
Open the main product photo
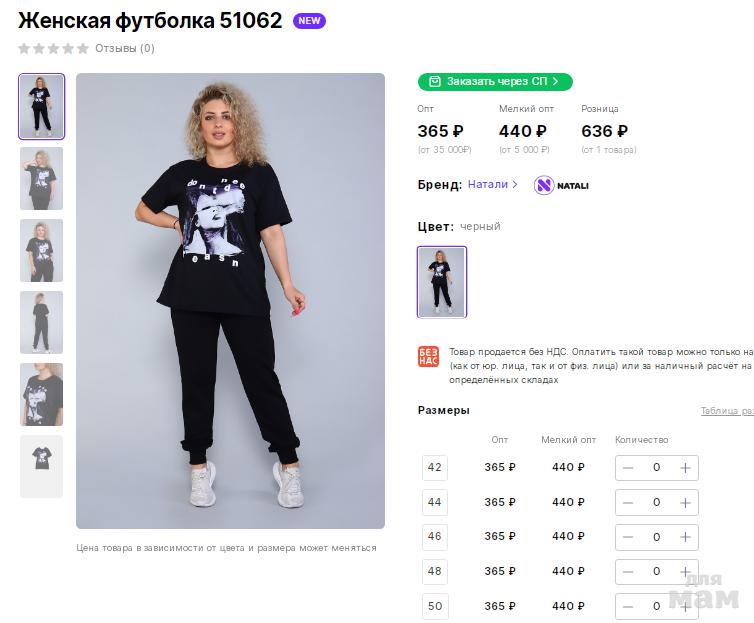[230, 300]
